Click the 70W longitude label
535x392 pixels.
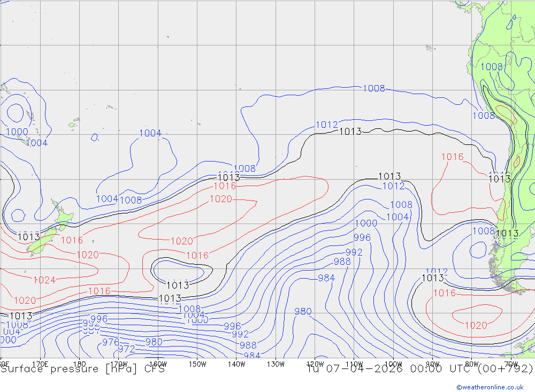coord(511,364)
